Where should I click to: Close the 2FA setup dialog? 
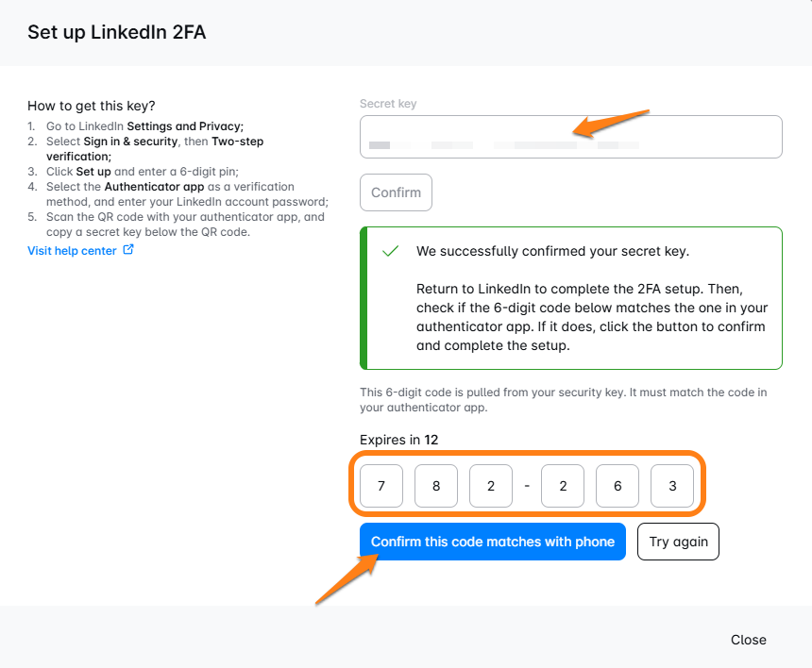tap(749, 640)
